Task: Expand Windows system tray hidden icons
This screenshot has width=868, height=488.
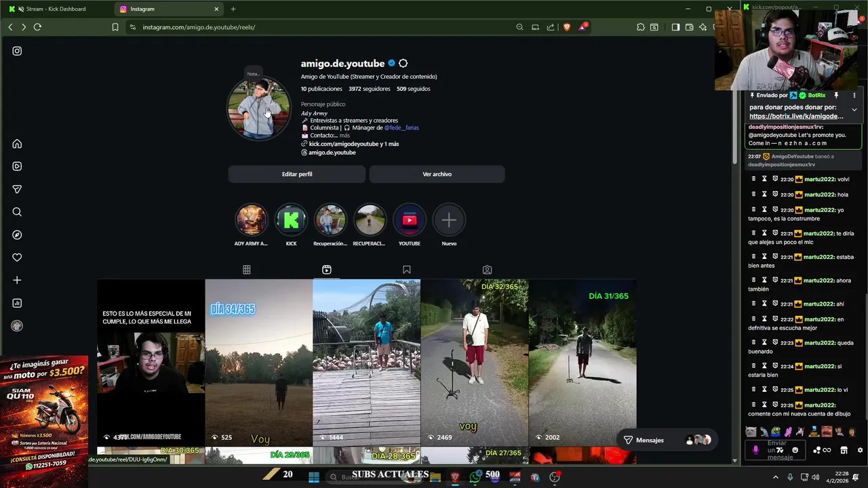Action: (775, 477)
